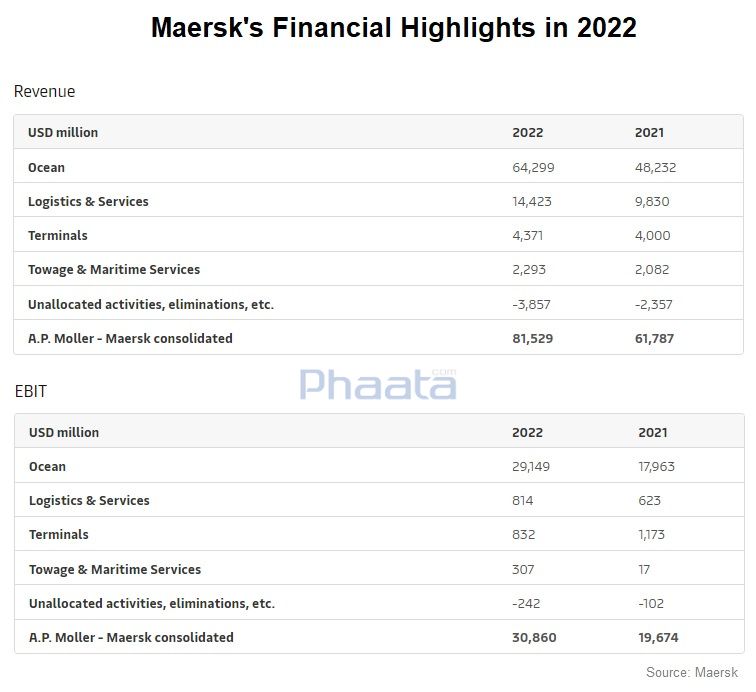
Task: Click Towage & Maritime Services EBIT value 307
Action: 523,570
